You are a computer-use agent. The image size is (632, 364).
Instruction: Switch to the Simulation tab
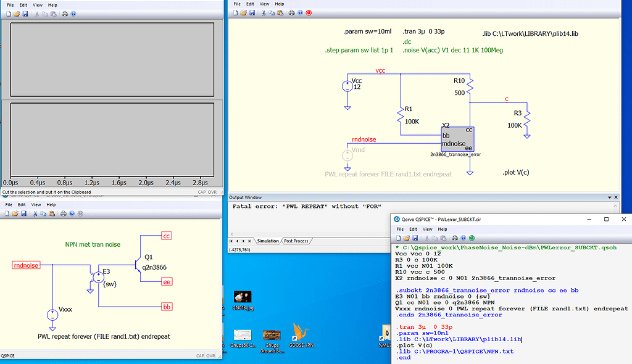pos(268,241)
